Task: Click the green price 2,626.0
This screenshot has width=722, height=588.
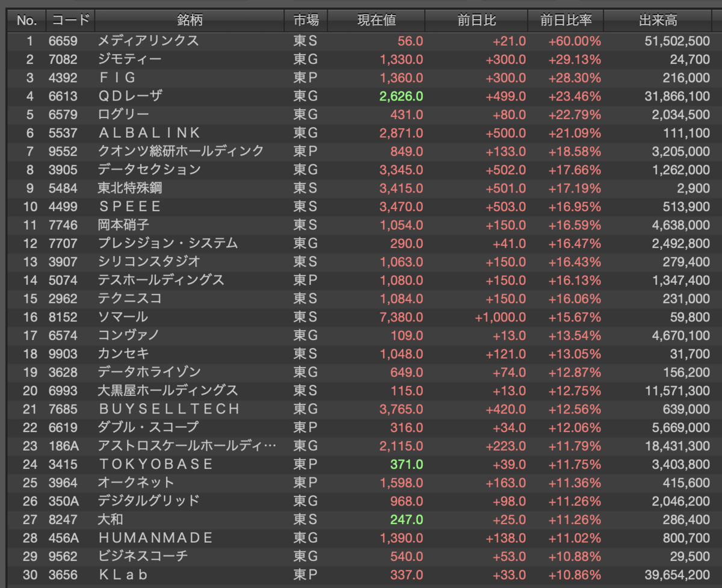Action: pos(401,96)
